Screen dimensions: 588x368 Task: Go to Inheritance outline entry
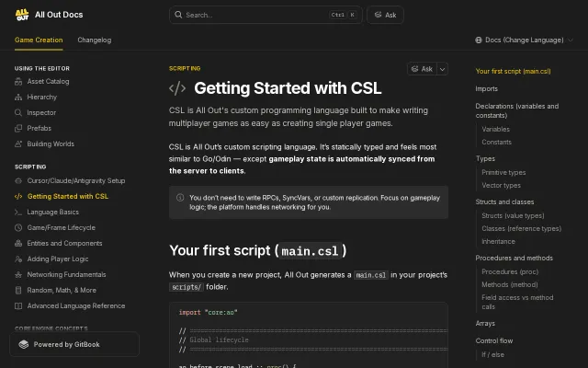(498, 241)
